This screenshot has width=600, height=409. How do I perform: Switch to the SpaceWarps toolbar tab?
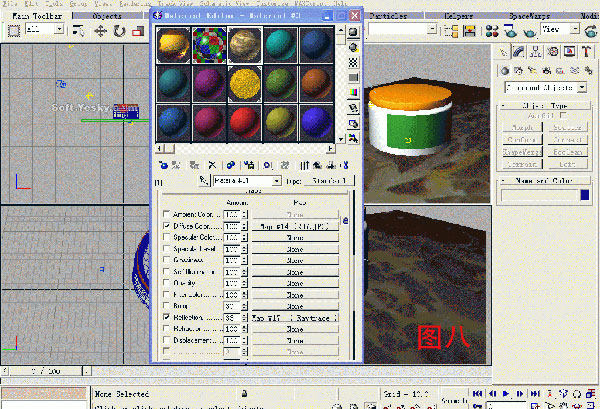point(530,16)
